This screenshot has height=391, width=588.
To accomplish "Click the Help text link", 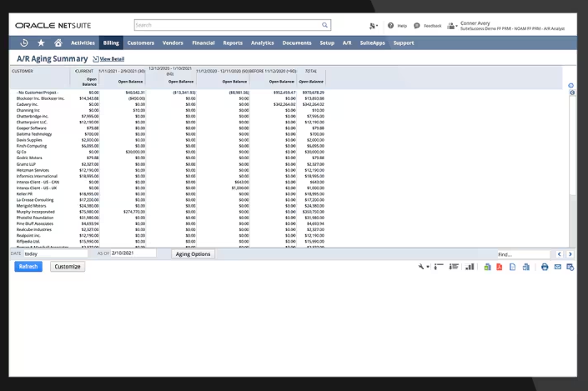I will (x=402, y=26).
